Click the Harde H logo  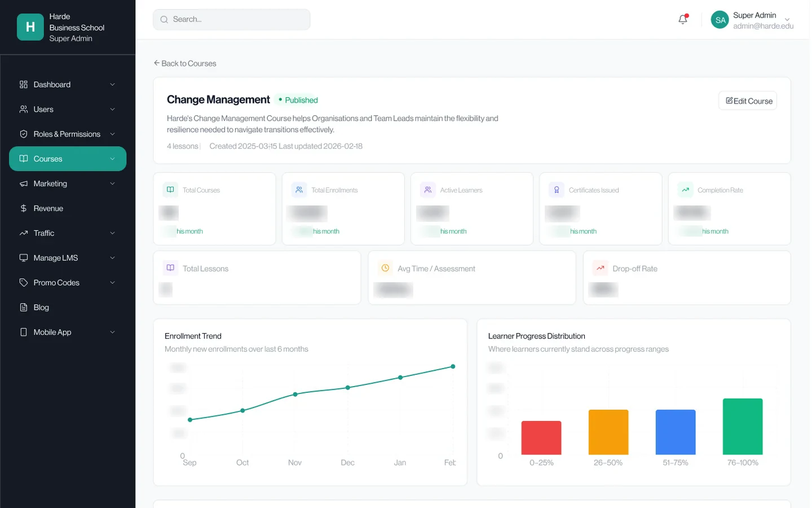30,27
